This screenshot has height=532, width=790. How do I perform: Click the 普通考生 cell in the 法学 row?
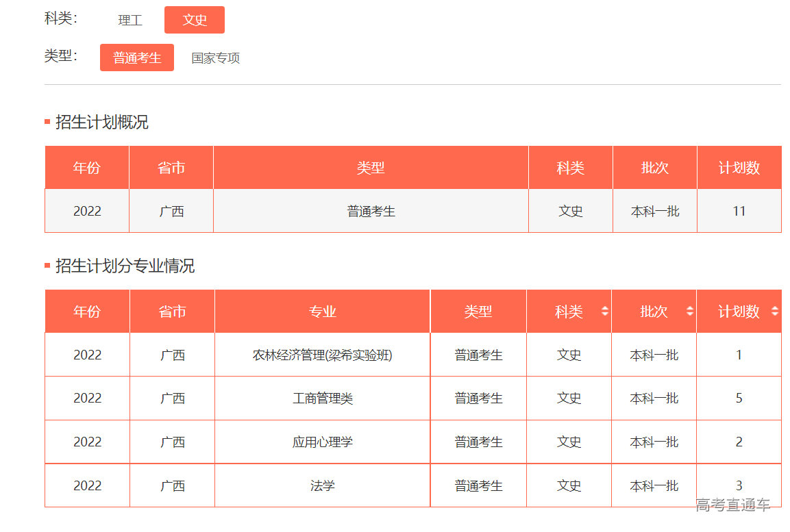pyautogui.click(x=478, y=485)
